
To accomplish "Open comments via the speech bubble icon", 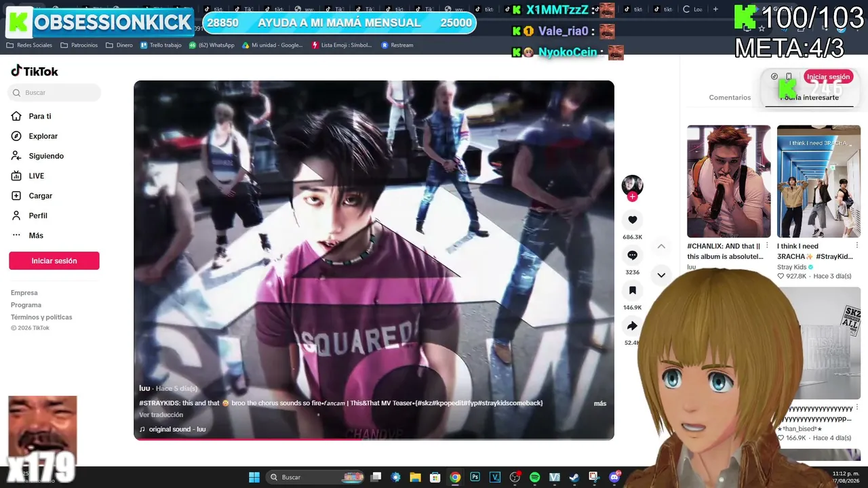I will coord(632,255).
